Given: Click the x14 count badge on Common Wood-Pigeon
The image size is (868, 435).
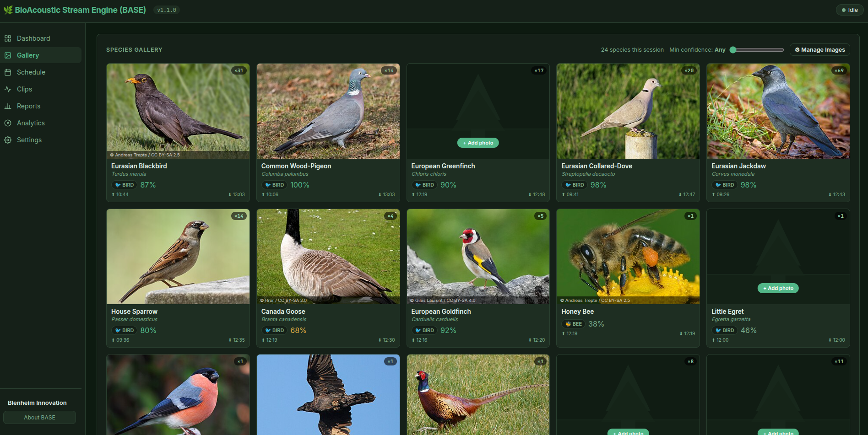Looking at the screenshot, I should pos(389,70).
